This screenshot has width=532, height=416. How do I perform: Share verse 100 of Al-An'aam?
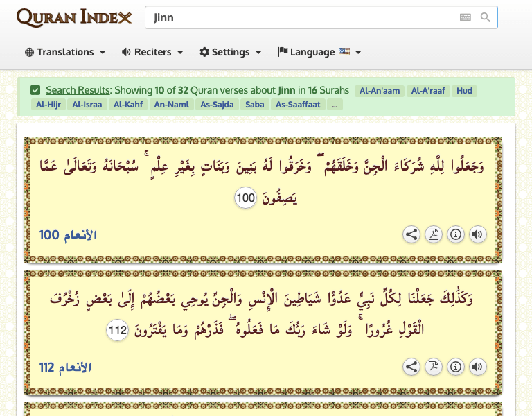coord(411,234)
